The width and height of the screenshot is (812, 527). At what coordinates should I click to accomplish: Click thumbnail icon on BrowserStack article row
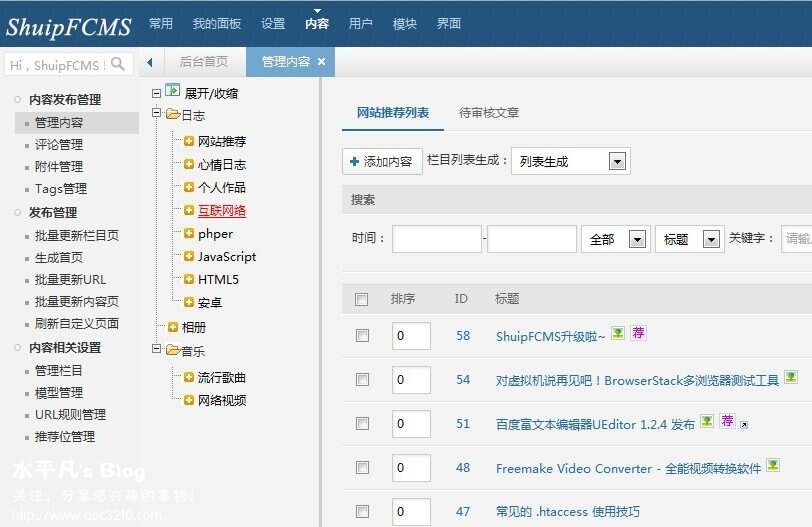[x=791, y=377]
